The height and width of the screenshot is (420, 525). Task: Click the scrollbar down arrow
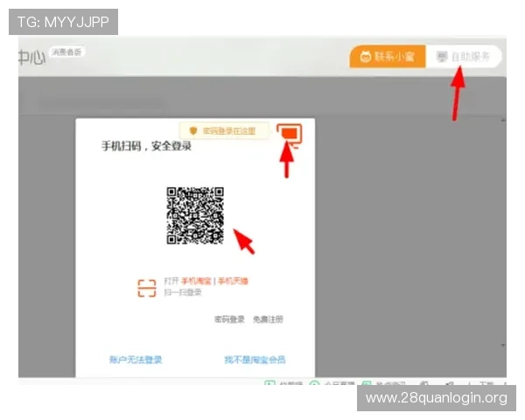point(503,345)
